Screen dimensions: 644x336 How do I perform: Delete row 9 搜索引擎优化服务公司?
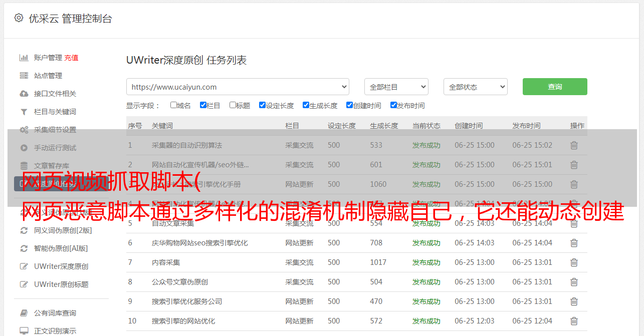(x=574, y=301)
